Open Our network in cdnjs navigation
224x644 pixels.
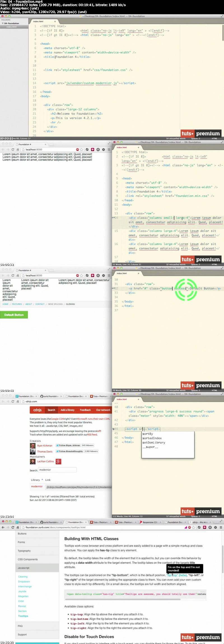[103, 410]
